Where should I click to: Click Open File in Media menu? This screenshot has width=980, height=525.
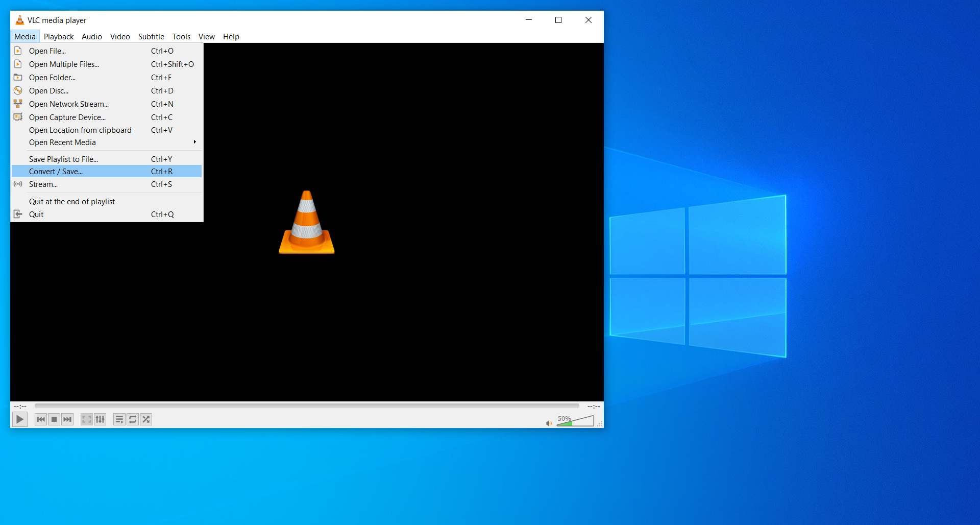[x=47, y=51]
